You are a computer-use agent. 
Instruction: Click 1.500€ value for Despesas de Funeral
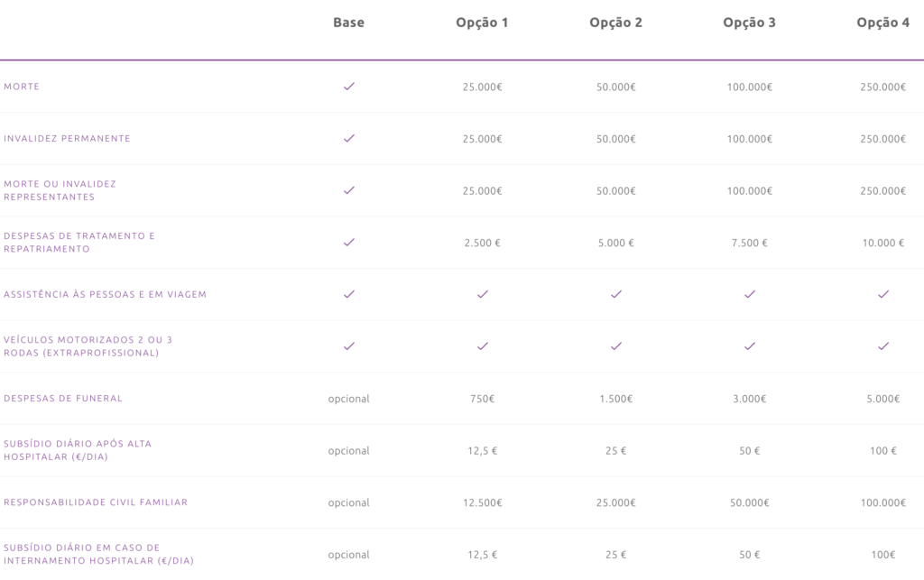(616, 399)
